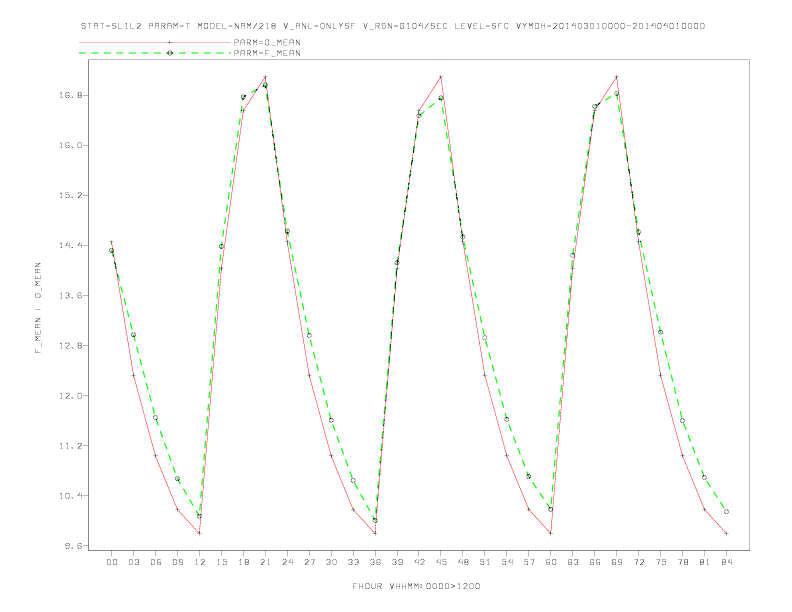
Task: Select the red O_MEAN plus at hour 12
Action: pos(200,533)
